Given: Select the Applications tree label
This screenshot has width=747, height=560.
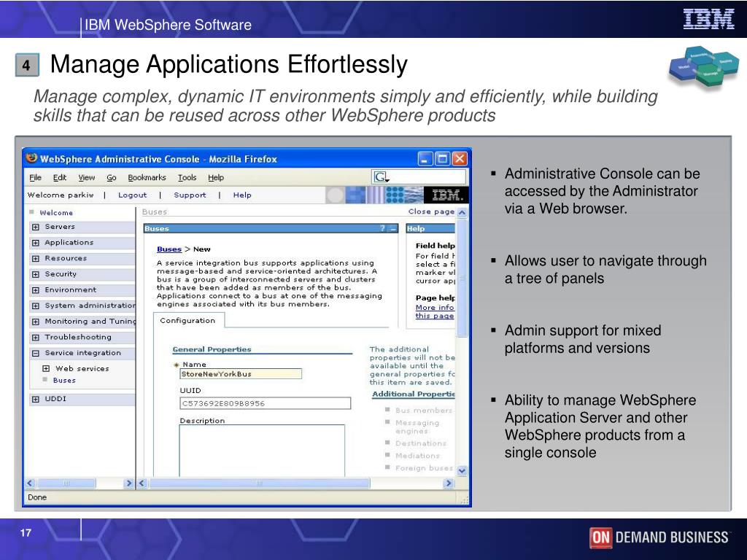Looking at the screenshot, I should coord(69,242).
